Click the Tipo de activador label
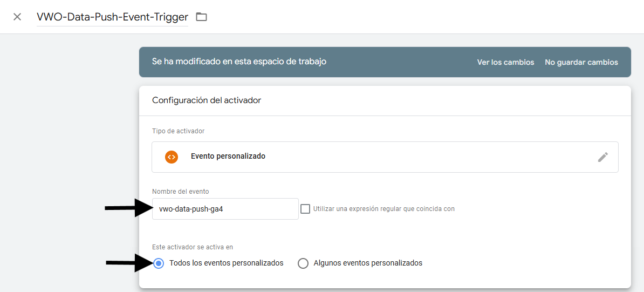 click(178, 131)
